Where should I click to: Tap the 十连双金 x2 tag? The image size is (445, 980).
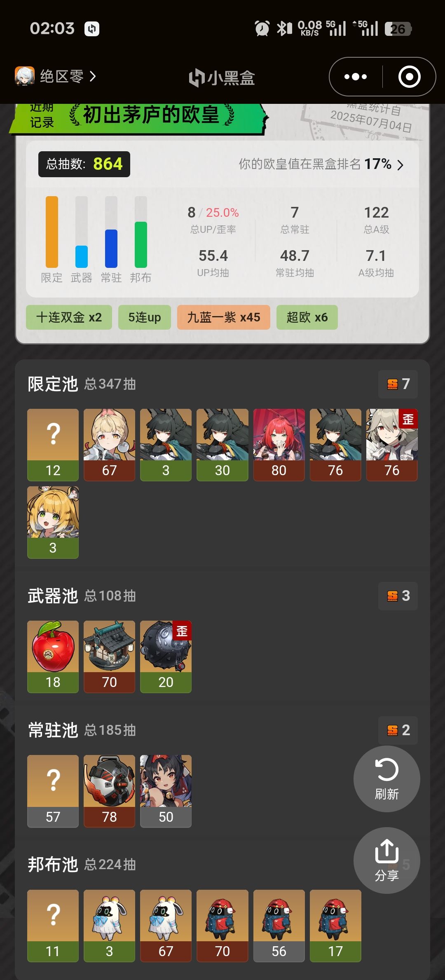tap(69, 317)
